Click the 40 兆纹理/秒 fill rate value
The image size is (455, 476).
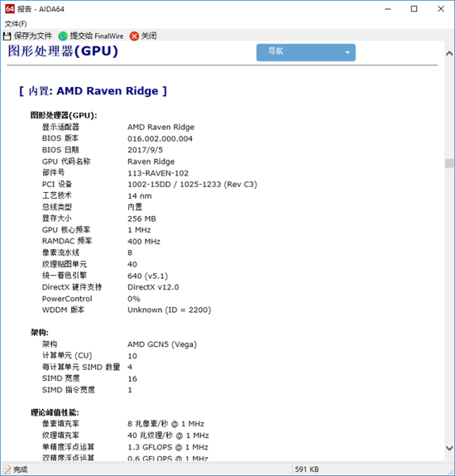168,435
